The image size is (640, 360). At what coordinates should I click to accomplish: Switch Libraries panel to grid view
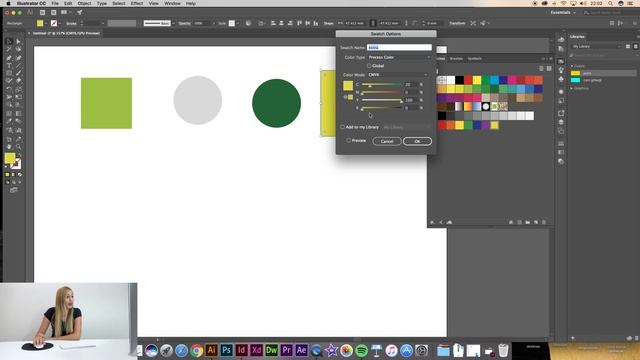point(628,47)
